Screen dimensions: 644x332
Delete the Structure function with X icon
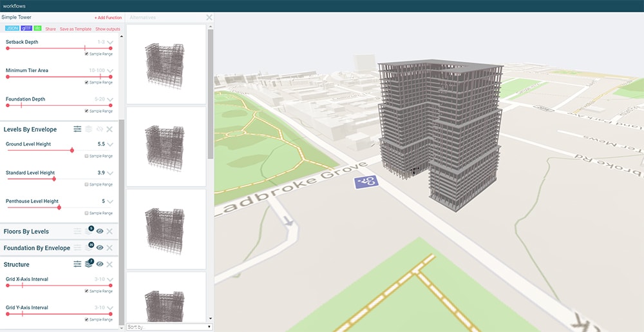109,264
